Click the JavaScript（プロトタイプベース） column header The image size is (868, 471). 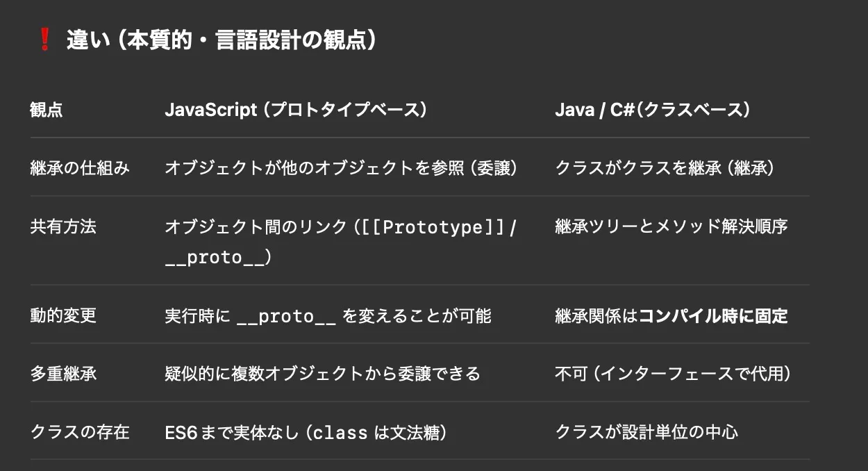tap(295, 110)
